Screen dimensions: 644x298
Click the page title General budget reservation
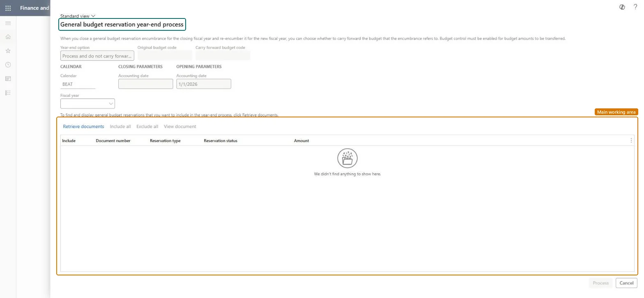122,25
